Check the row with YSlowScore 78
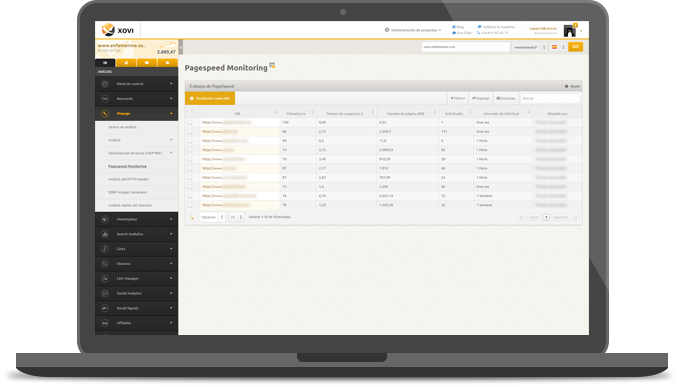678x387 pixels. [x=190, y=205]
